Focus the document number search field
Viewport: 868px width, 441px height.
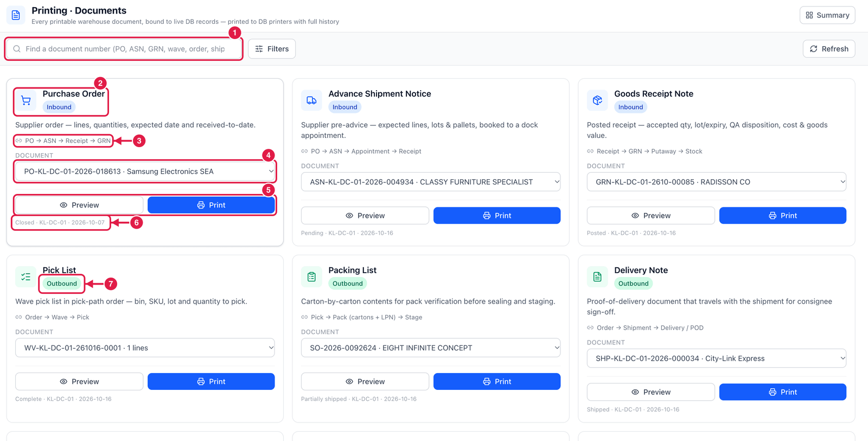tap(124, 49)
